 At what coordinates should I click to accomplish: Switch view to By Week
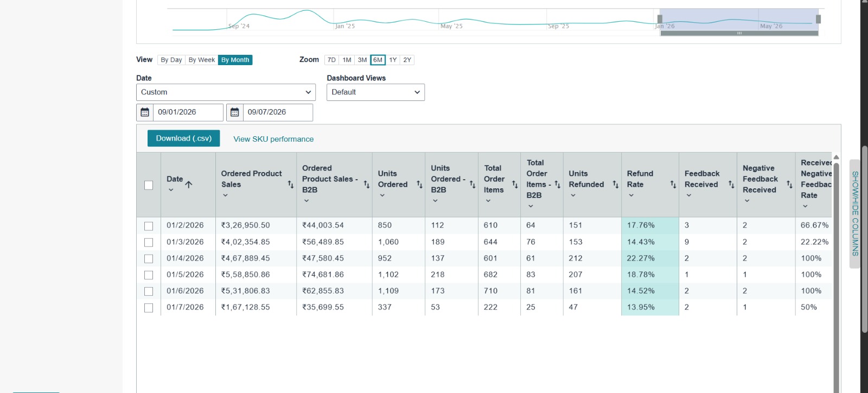pyautogui.click(x=202, y=60)
